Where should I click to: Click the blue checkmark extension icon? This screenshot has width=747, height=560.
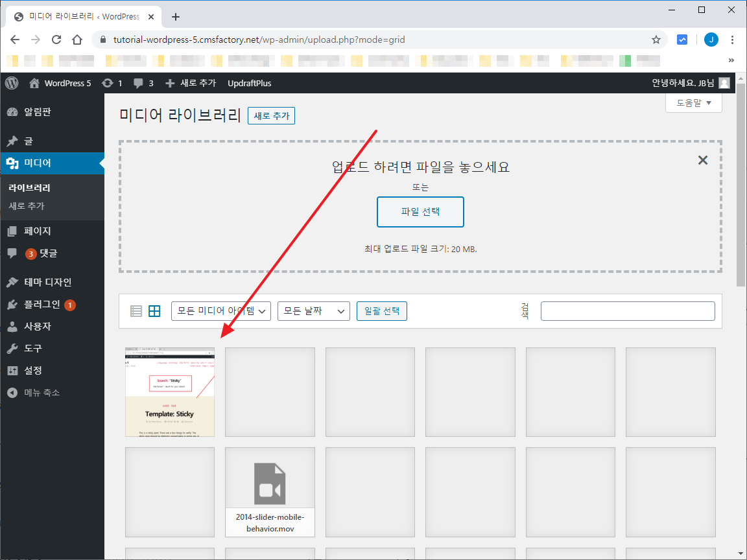(682, 40)
